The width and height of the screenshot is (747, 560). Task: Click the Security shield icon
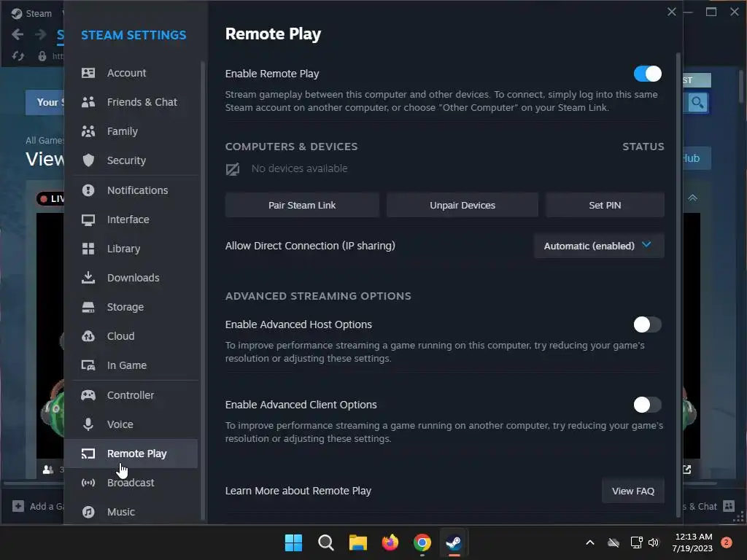[x=88, y=160]
